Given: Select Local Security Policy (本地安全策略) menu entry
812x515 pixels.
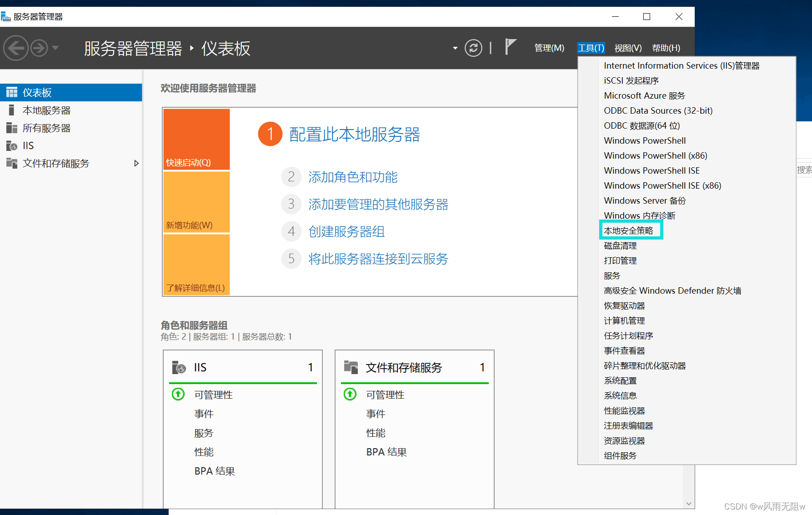Looking at the screenshot, I should [628, 231].
